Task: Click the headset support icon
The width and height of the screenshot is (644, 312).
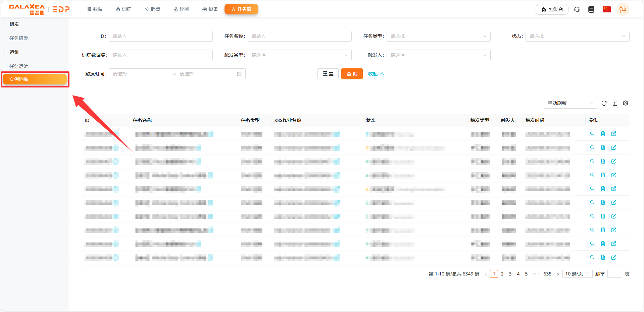Action: [x=577, y=9]
